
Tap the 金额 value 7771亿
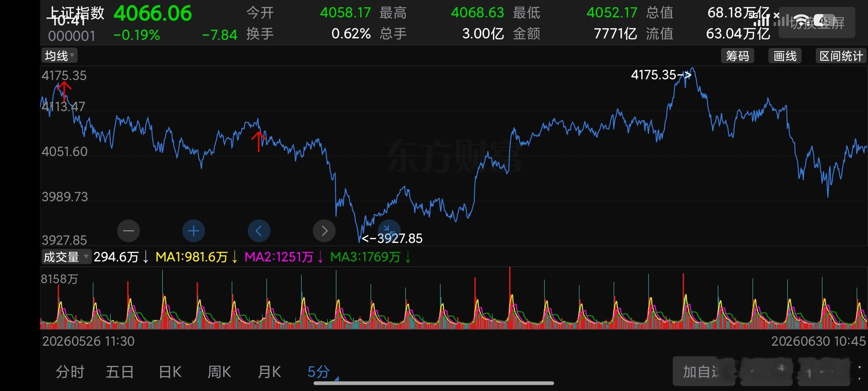coord(616,34)
